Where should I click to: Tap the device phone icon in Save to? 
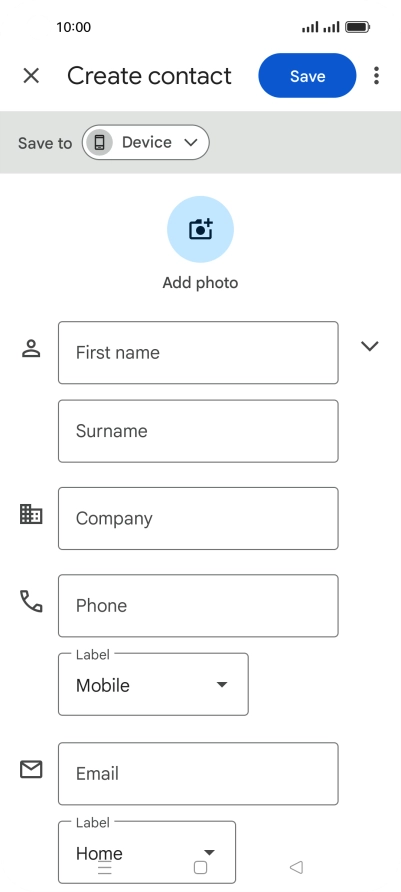click(x=100, y=142)
